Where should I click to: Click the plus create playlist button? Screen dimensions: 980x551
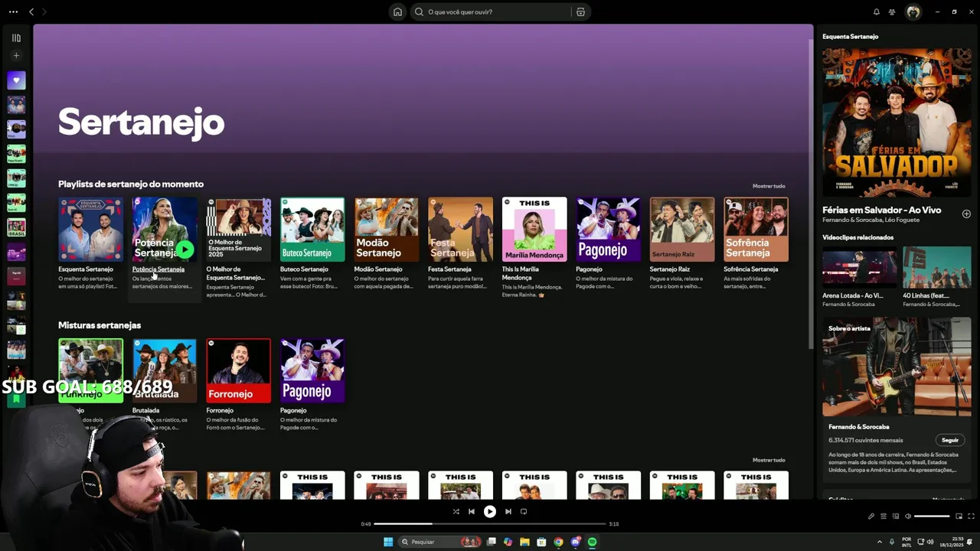pyautogui.click(x=16, y=55)
